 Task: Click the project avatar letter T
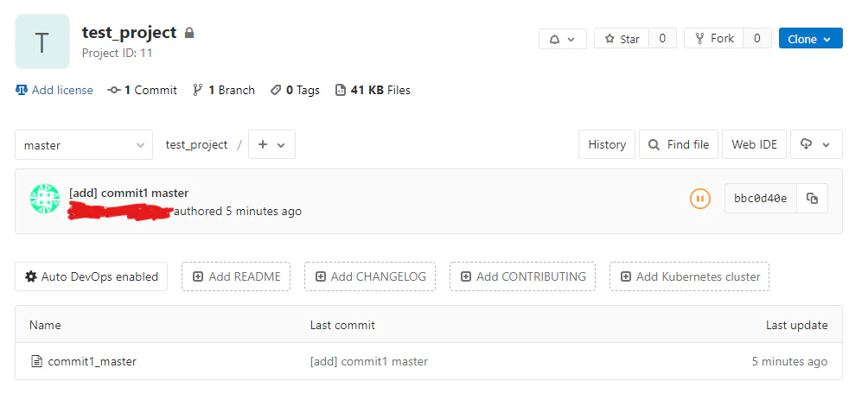pyautogui.click(x=42, y=41)
